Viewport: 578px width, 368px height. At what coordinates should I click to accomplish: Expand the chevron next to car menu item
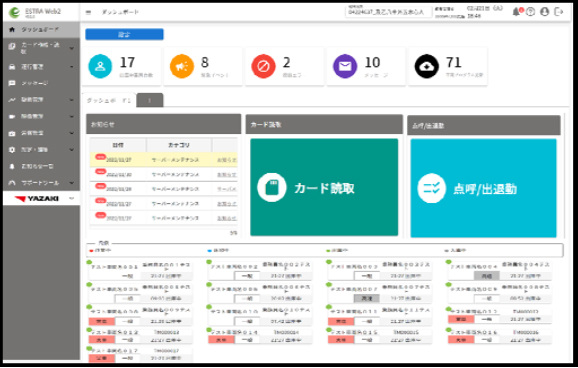[x=72, y=67]
